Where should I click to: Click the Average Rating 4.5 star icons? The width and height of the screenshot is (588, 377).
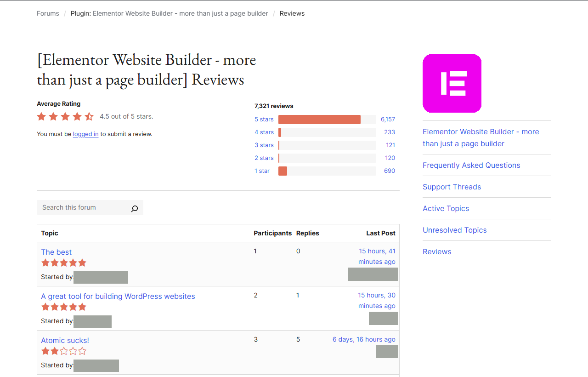[65, 117]
